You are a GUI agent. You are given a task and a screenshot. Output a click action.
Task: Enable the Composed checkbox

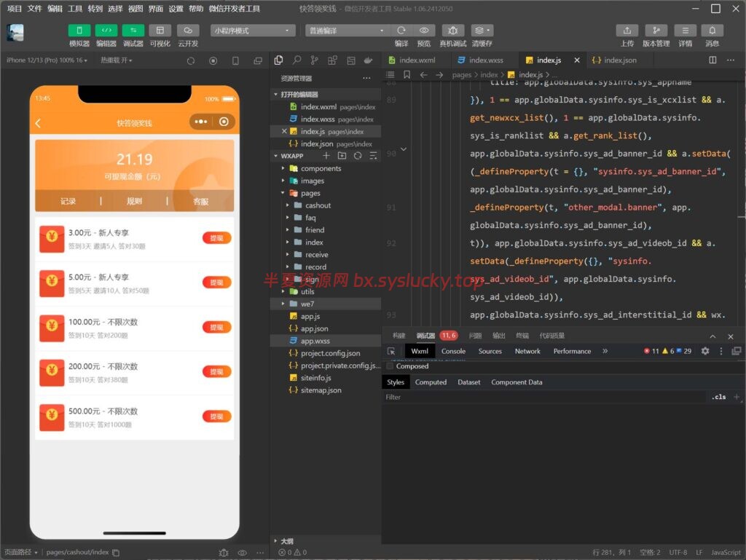click(390, 366)
